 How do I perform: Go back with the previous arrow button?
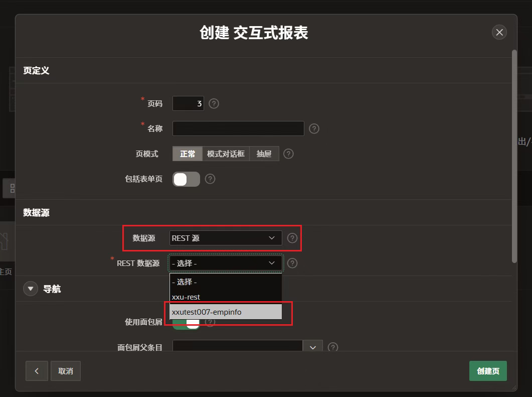pos(37,371)
